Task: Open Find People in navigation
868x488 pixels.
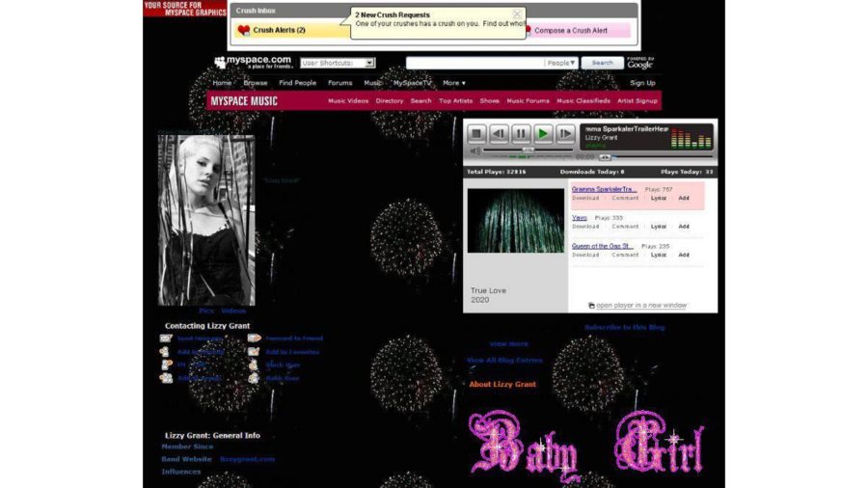Action: 297,83
